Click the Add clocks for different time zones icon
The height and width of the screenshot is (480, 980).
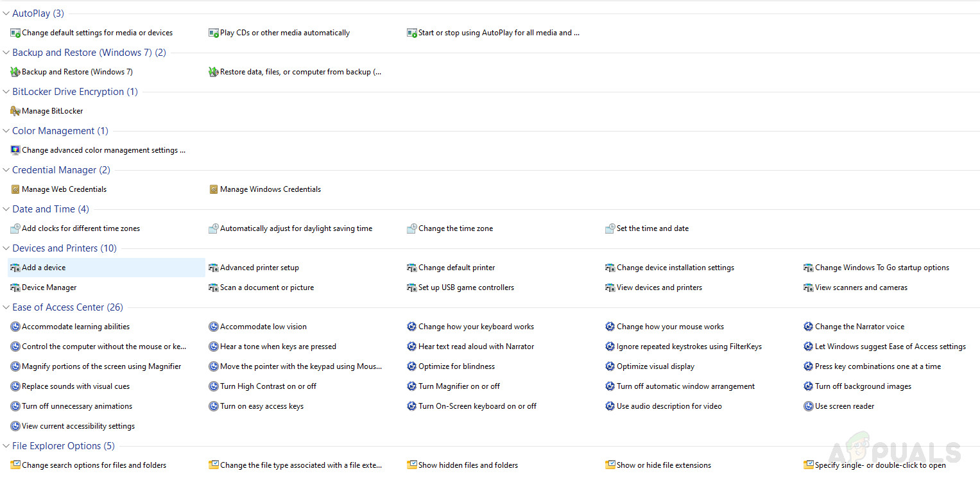pyautogui.click(x=15, y=228)
